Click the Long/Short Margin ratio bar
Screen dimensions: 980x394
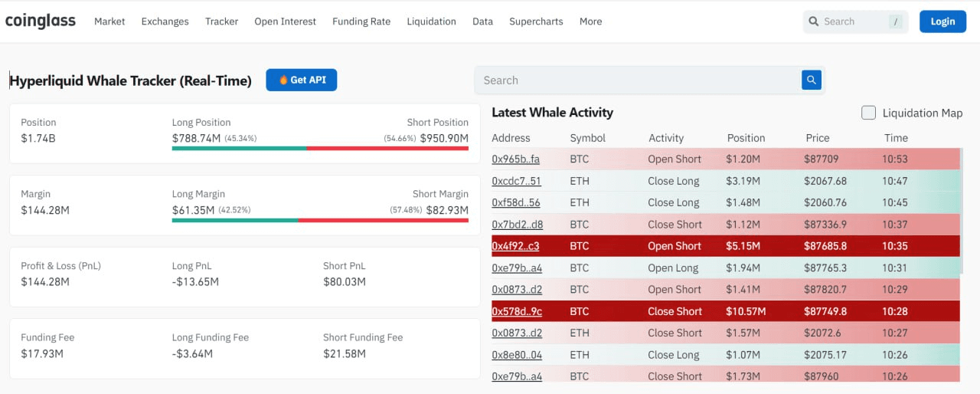coord(320,220)
